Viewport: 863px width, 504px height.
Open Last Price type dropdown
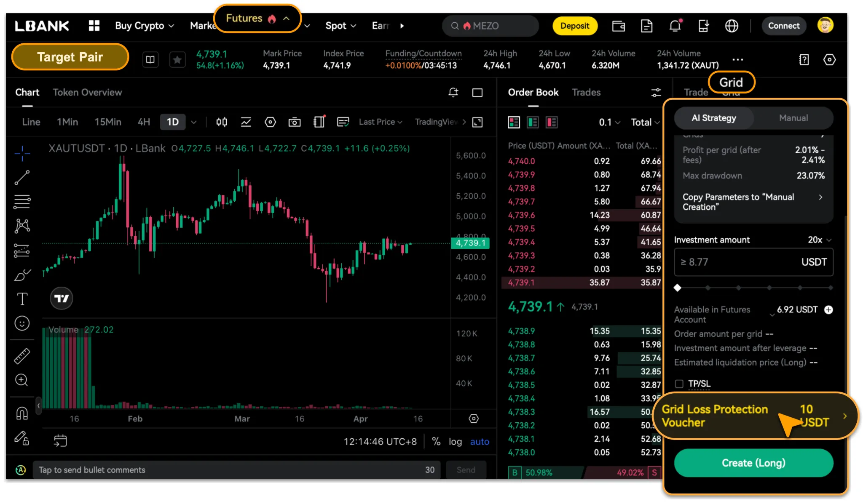click(380, 122)
